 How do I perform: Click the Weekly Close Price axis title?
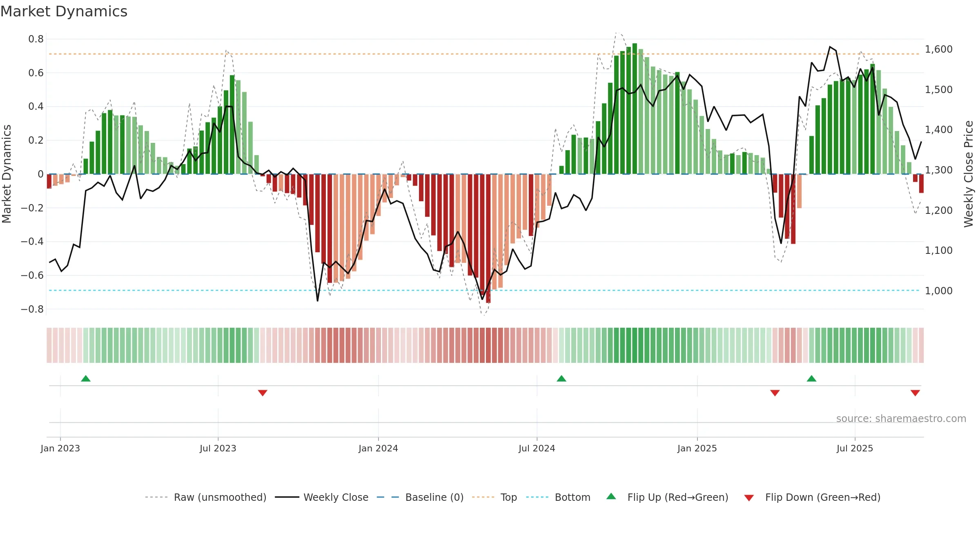click(x=969, y=174)
